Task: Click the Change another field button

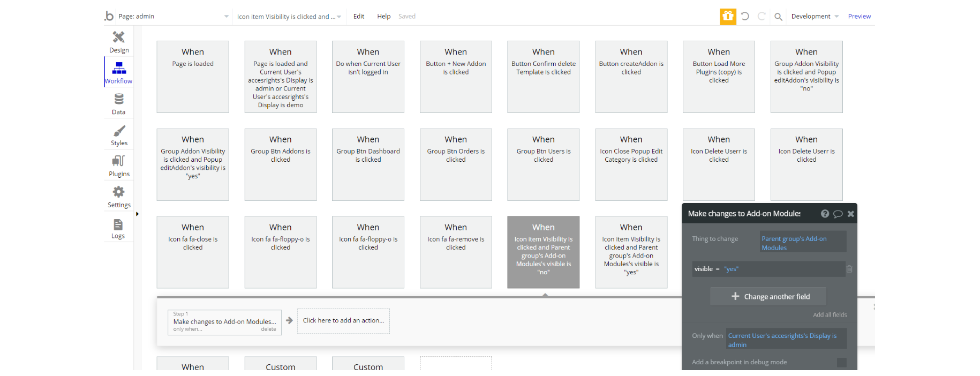Action: coord(768,296)
